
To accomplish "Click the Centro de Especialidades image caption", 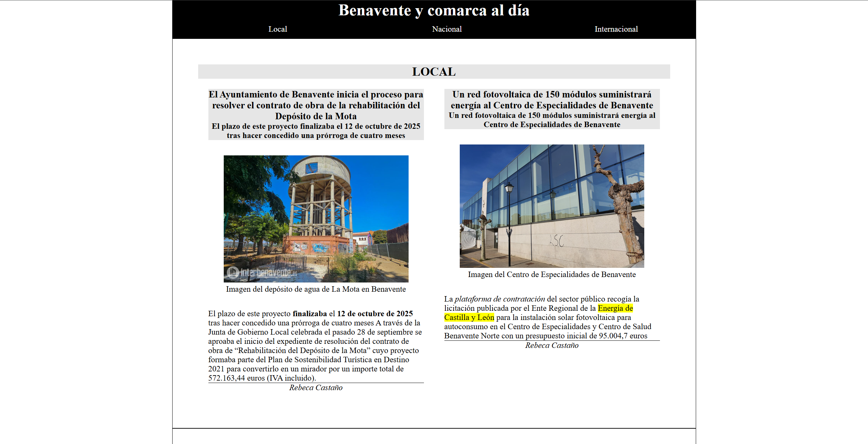I will coord(552,275).
